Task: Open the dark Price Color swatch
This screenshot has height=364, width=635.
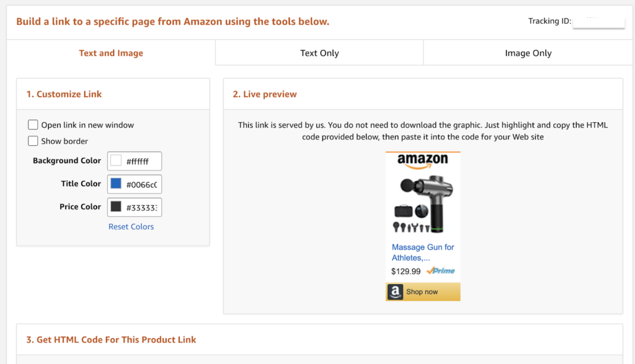Action: [116, 206]
